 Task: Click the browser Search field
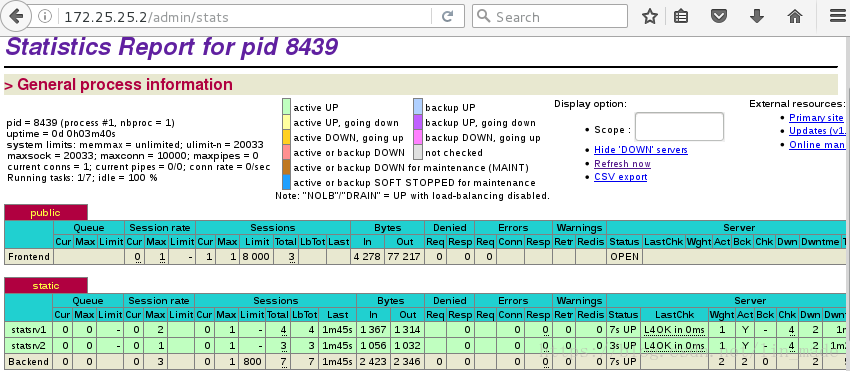(x=549, y=16)
